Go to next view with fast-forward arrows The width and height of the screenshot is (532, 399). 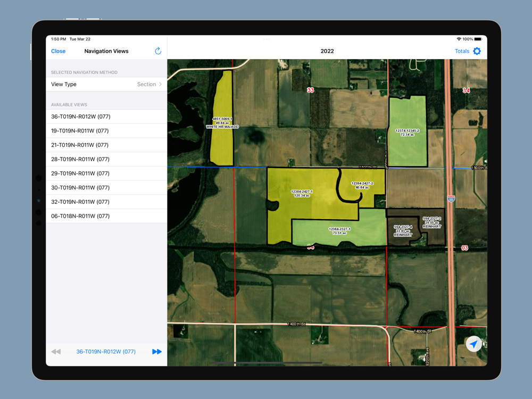pyautogui.click(x=157, y=352)
